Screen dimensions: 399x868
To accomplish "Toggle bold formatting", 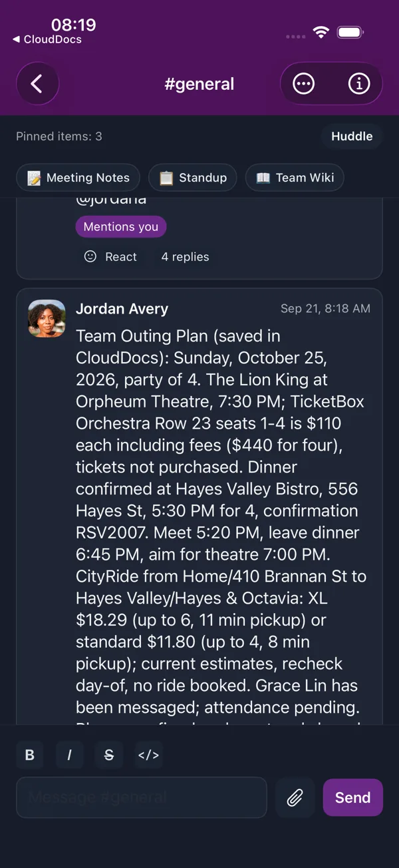I will point(30,755).
